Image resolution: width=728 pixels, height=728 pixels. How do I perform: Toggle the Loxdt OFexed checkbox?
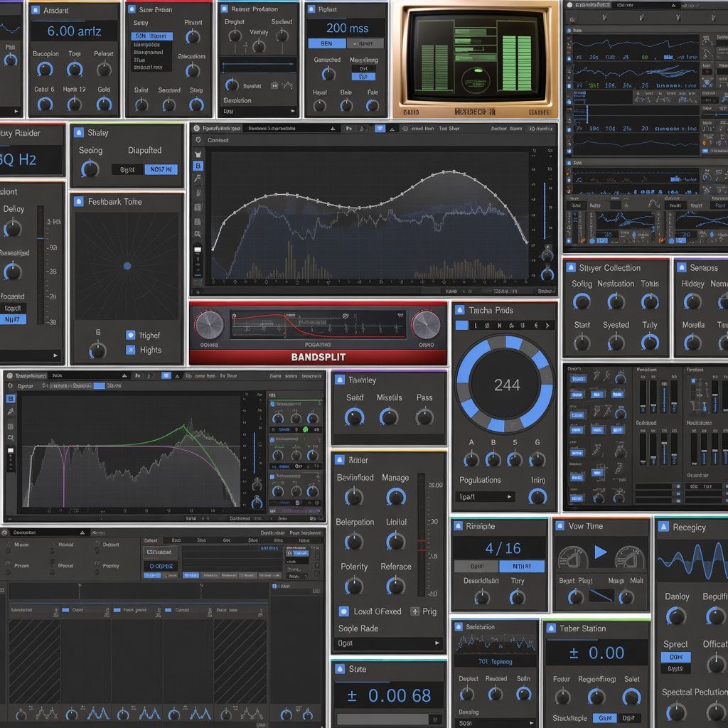344,611
